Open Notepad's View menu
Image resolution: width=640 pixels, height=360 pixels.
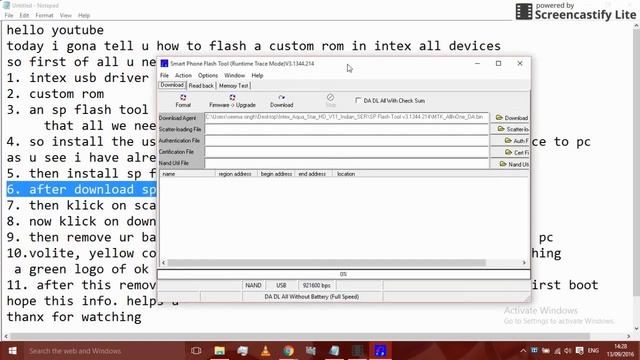(65, 16)
